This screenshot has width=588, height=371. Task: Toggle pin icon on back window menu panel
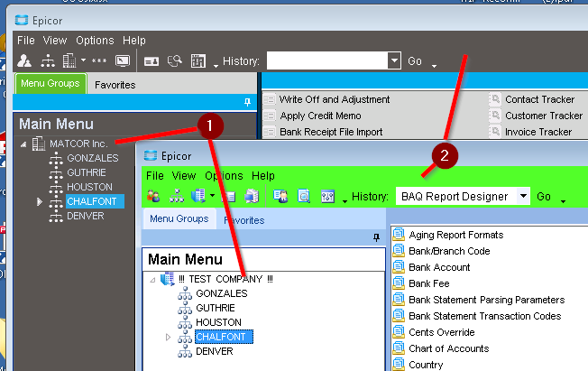[x=247, y=102]
